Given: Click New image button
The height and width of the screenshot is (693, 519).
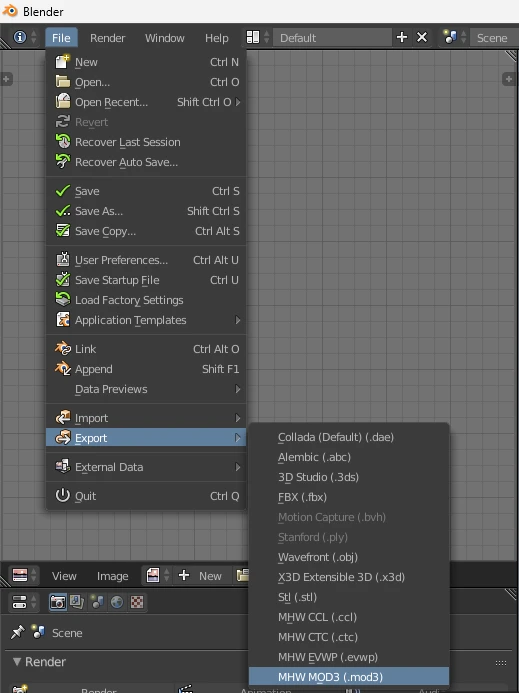Looking at the screenshot, I should [x=202, y=575].
